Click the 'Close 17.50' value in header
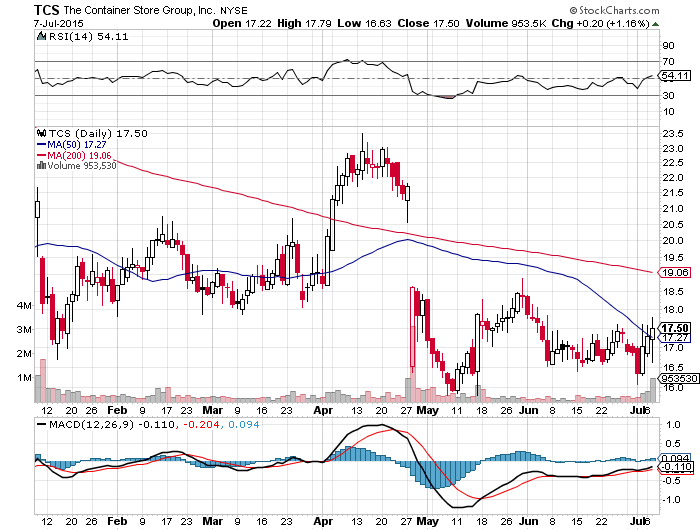Image resolution: width=700 pixels, height=530 pixels. (x=428, y=23)
